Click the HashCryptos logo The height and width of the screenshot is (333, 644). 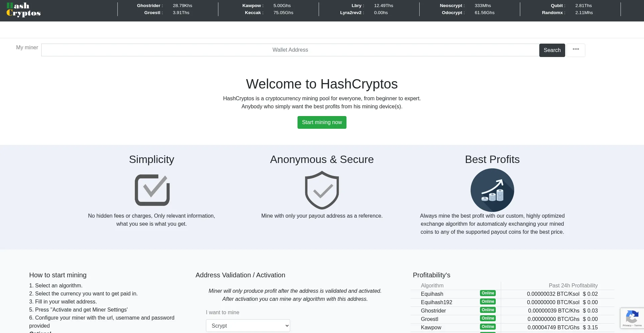point(23,9)
